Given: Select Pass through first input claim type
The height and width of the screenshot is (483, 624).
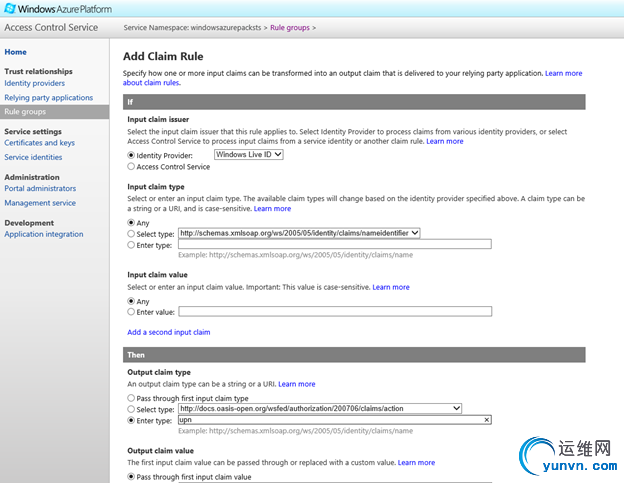Looking at the screenshot, I should [x=131, y=397].
